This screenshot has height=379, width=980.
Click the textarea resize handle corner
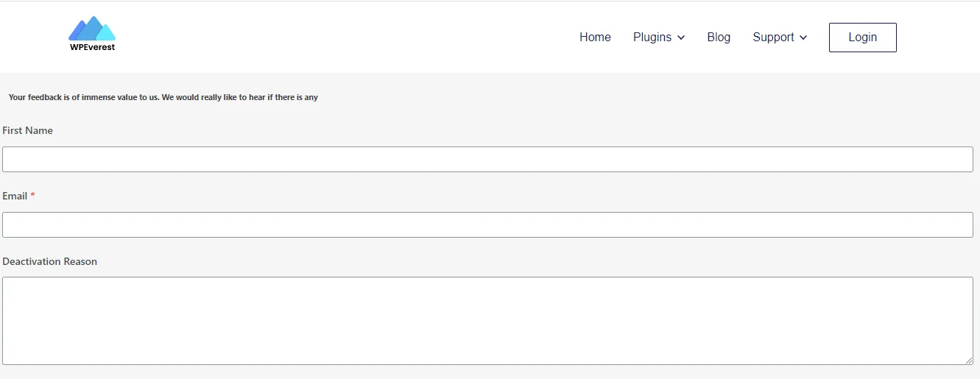[x=968, y=360]
